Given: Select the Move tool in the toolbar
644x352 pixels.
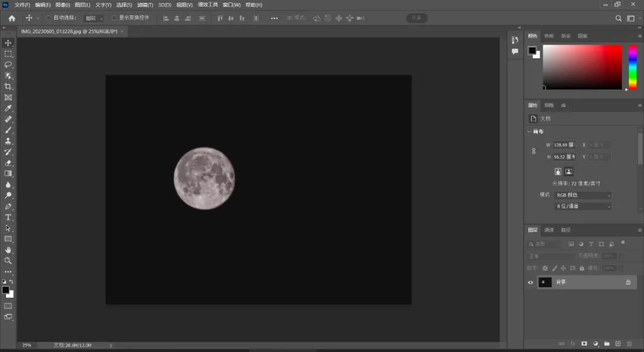Looking at the screenshot, I should 8,43.
